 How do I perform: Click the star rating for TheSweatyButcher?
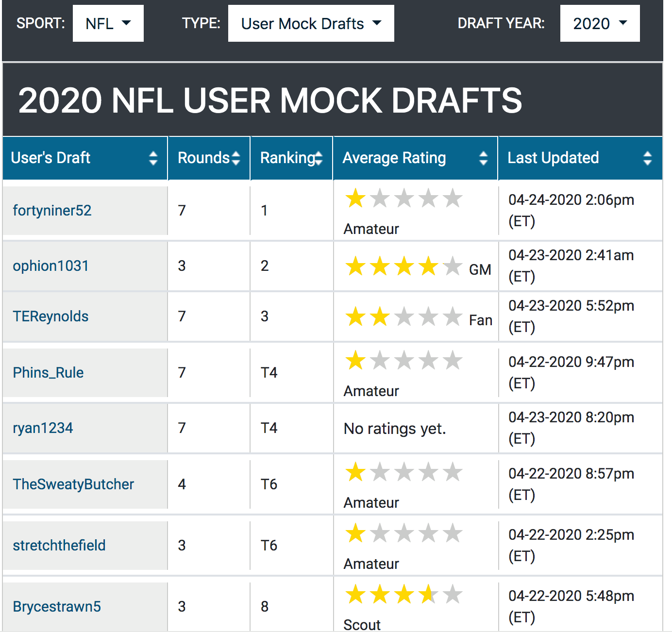404,472
